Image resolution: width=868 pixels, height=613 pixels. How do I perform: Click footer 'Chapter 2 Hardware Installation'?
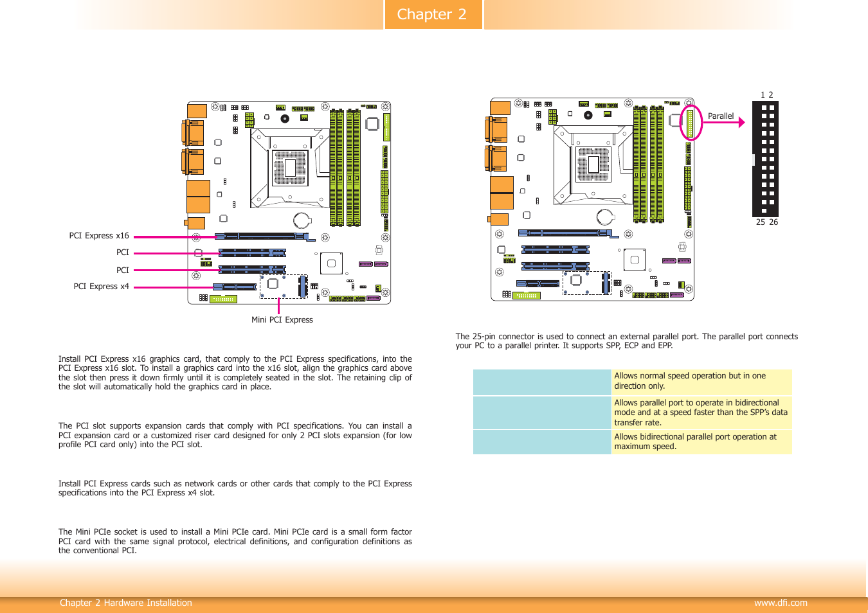click(x=126, y=603)
